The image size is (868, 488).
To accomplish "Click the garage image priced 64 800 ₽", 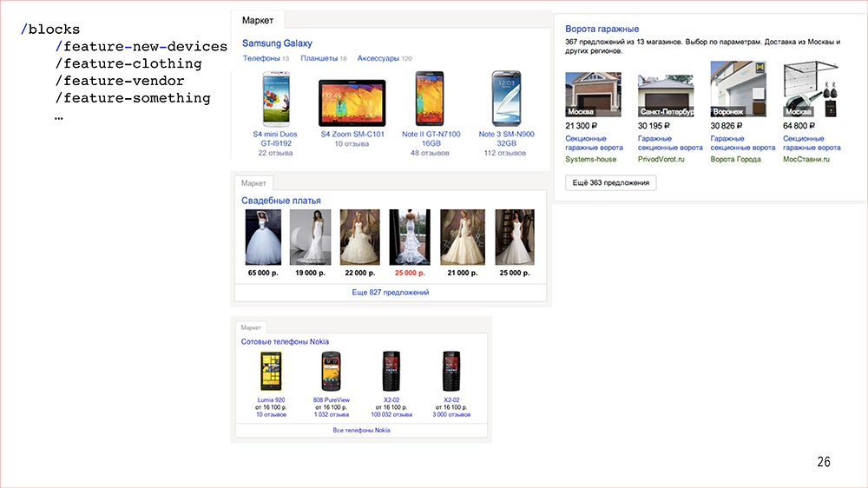I will point(811,89).
